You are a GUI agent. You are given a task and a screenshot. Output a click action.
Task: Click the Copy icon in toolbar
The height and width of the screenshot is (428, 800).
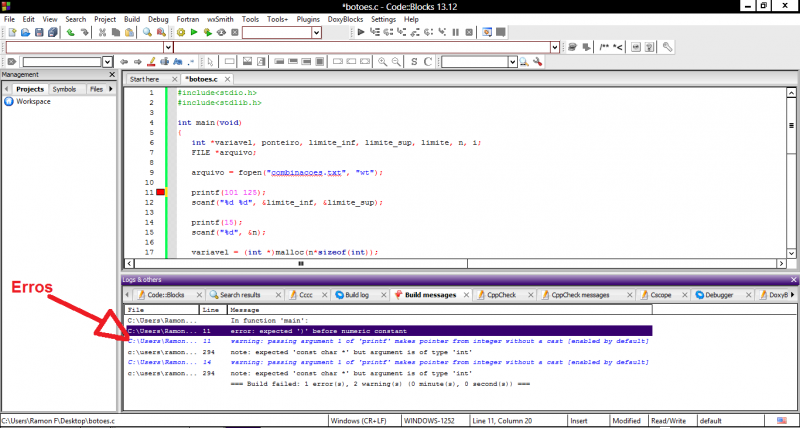coord(116,33)
